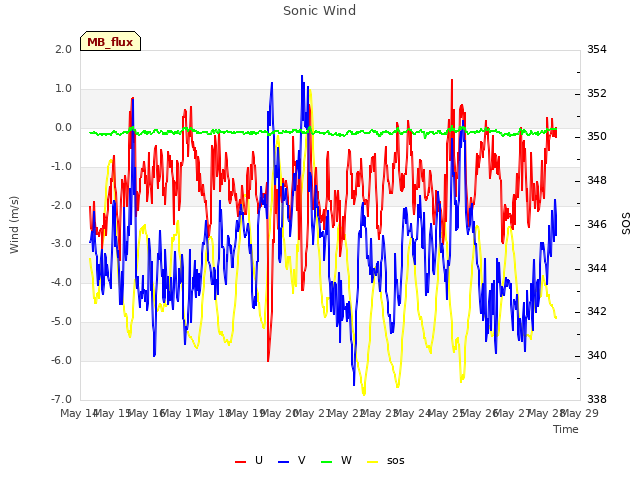Click the -2.0 left axis tick label
Image resolution: width=640 pixels, height=480 pixels.
(x=61, y=205)
